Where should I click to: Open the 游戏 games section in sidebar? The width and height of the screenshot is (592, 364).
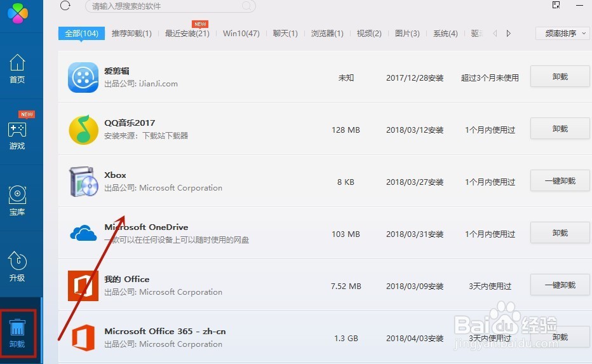[17, 135]
